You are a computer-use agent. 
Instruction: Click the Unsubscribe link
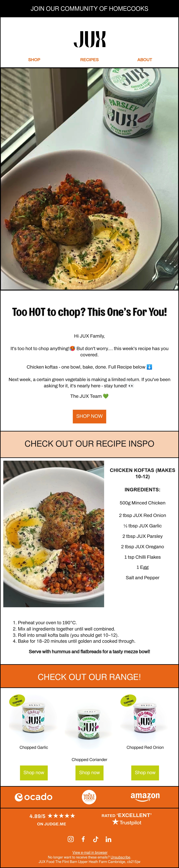click(120, 857)
